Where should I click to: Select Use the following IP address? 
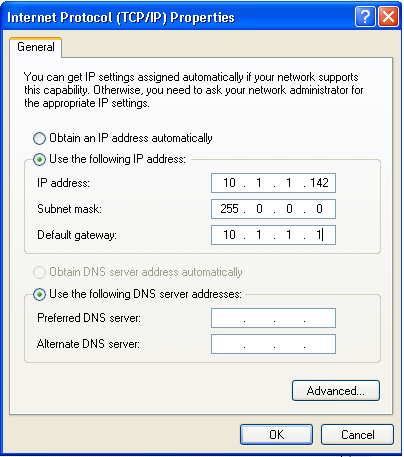[x=39, y=159]
